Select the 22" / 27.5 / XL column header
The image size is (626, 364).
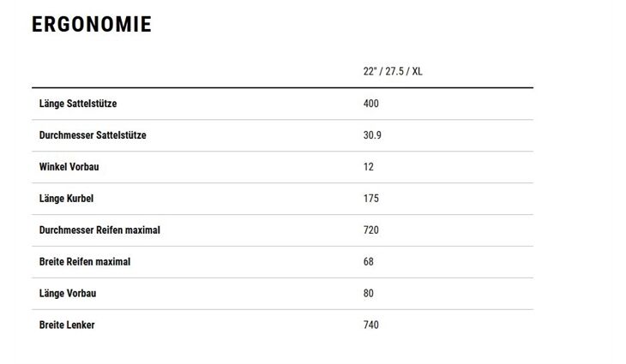393,71
